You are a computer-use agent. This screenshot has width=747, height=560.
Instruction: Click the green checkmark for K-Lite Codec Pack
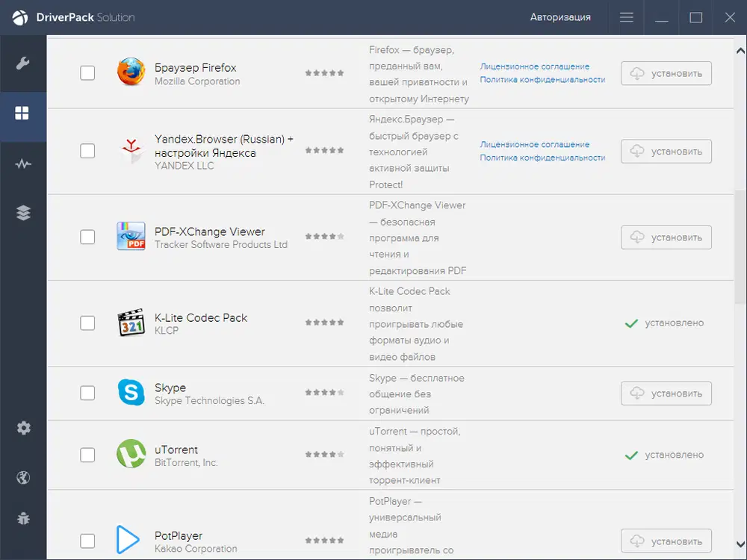[x=631, y=323]
